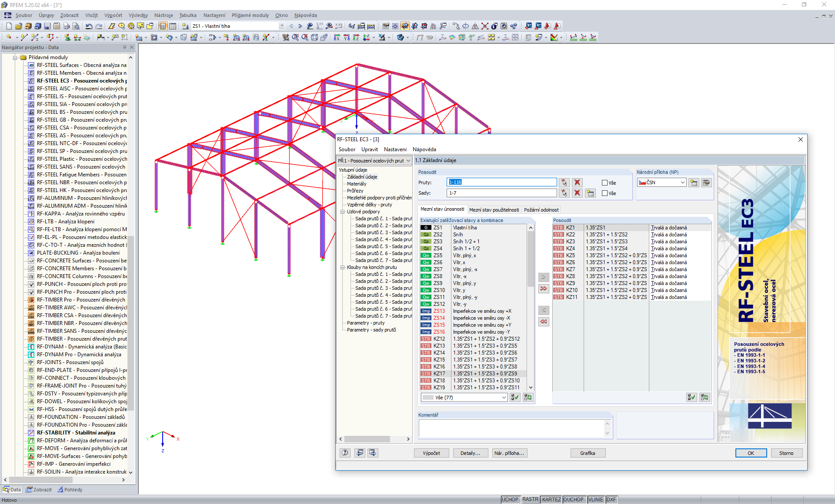
Task: Toggle OUCHOP object snap in status bar
Action: (x=574, y=500)
